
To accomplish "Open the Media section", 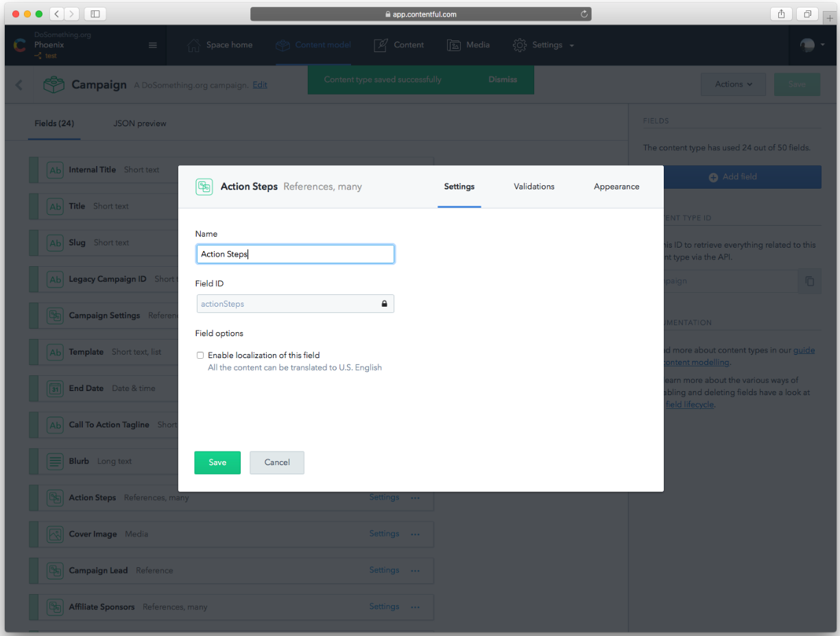I will point(468,45).
